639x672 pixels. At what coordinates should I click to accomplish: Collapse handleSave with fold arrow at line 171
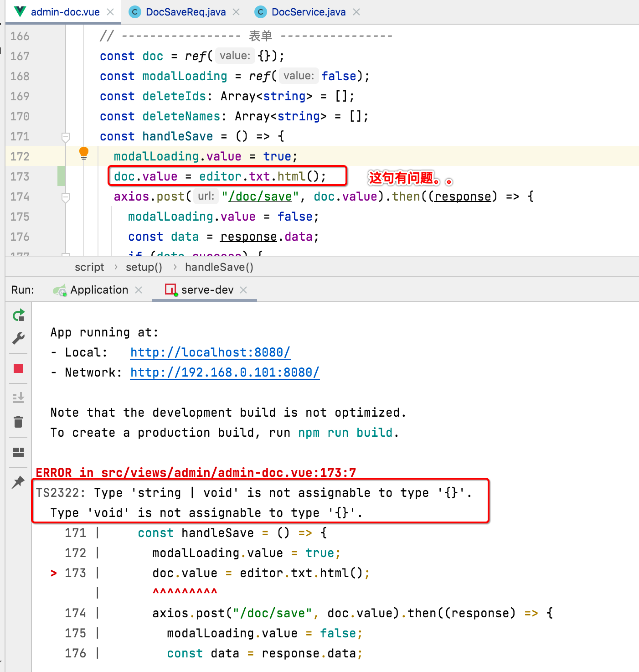pyautogui.click(x=65, y=136)
